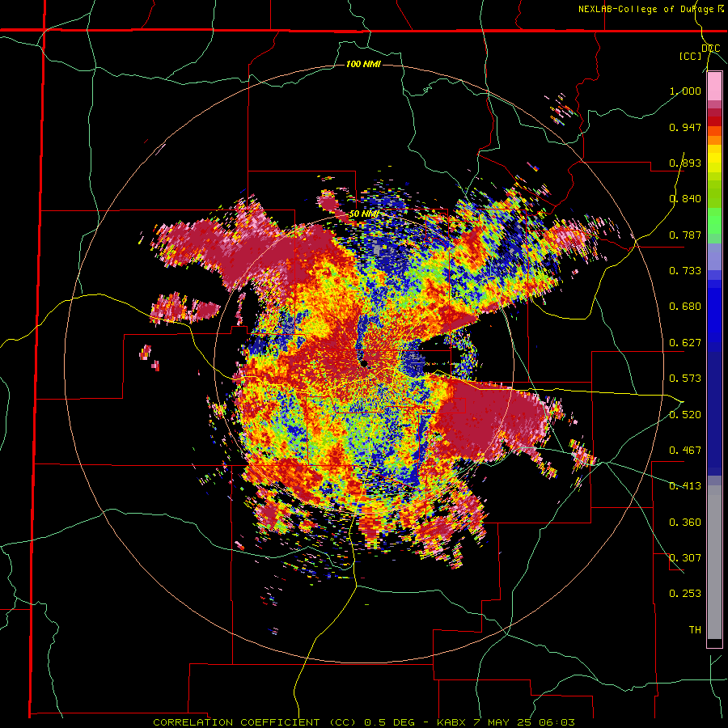Click the 0.893 legend value
Image resolution: width=728 pixels, height=728 pixels.
[685, 163]
